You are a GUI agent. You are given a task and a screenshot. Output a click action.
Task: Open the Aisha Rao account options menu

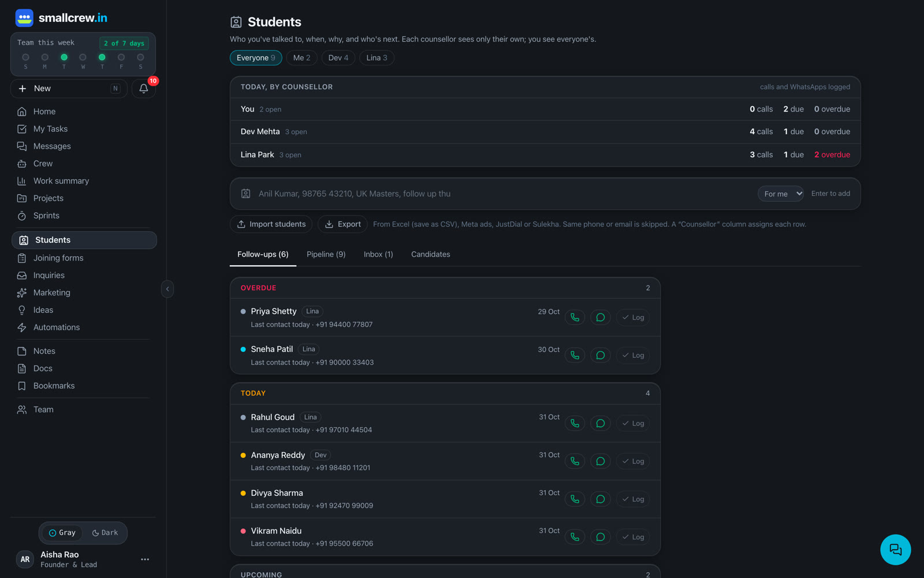[x=145, y=560]
